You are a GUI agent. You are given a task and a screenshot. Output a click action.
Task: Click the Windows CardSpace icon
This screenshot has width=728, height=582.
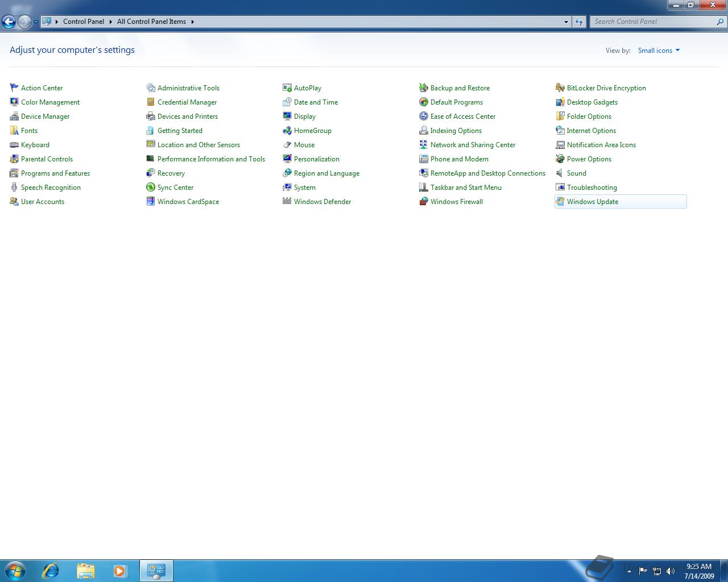click(x=151, y=201)
